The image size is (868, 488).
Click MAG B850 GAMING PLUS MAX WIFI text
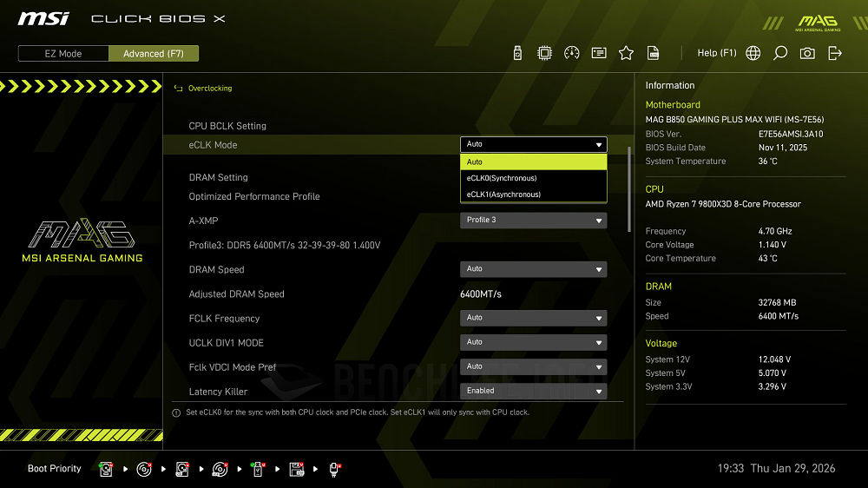tap(734, 120)
